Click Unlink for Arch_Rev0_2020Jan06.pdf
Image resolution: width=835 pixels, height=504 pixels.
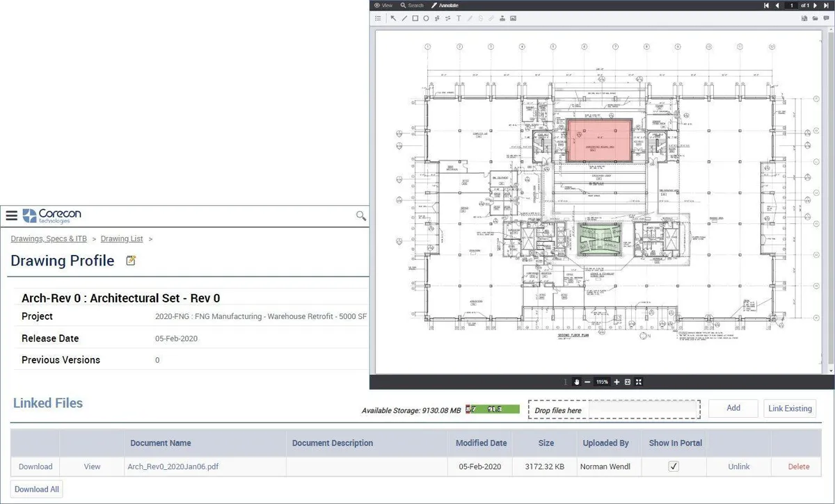coord(739,466)
